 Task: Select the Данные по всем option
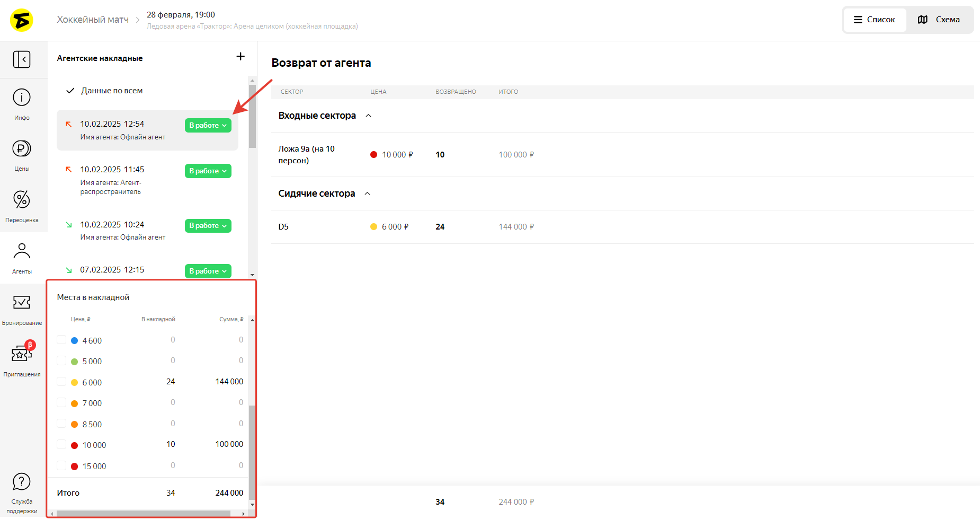[x=112, y=91]
